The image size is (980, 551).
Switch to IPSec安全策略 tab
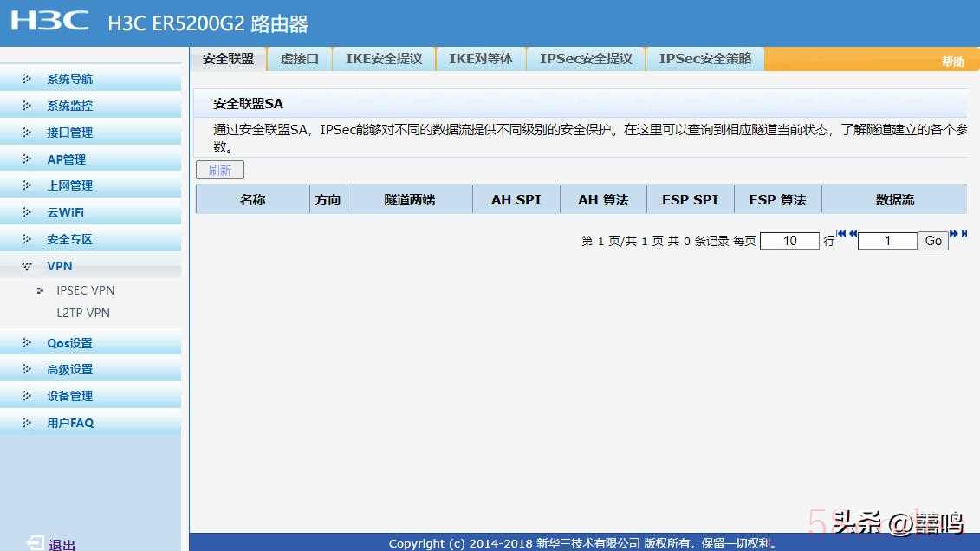tap(704, 59)
